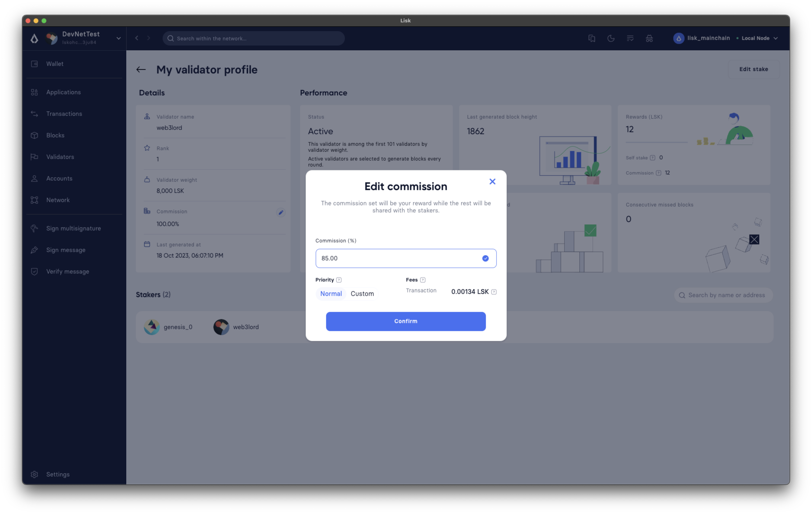The height and width of the screenshot is (514, 812).
Task: Click the back arrow beside My validator profile
Action: coord(141,69)
